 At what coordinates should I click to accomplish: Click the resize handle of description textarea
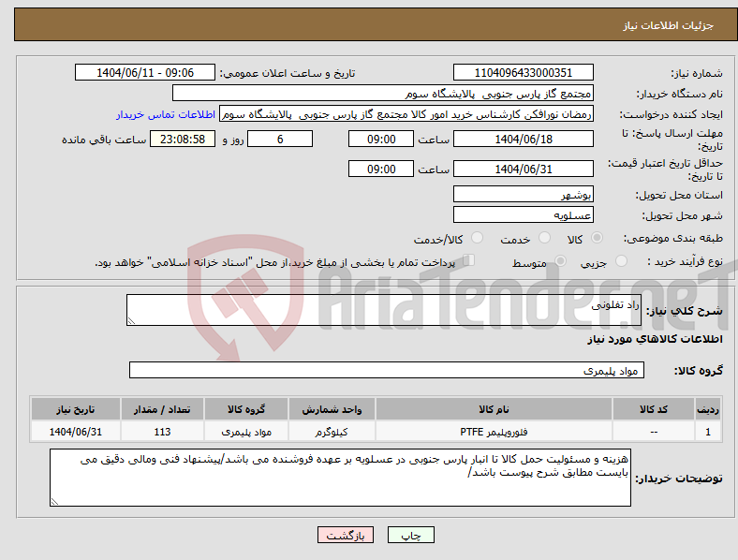click(x=131, y=321)
